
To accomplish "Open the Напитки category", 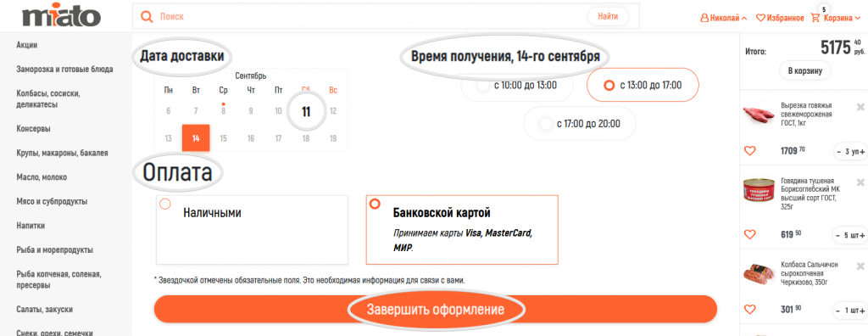I will click(x=31, y=226).
